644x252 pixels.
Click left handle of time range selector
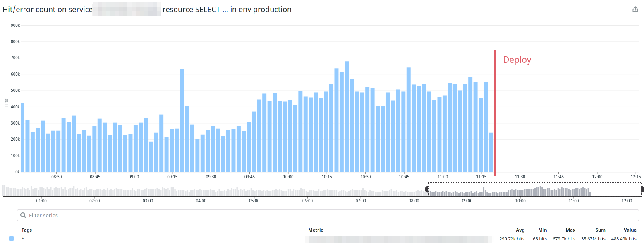pyautogui.click(x=427, y=190)
